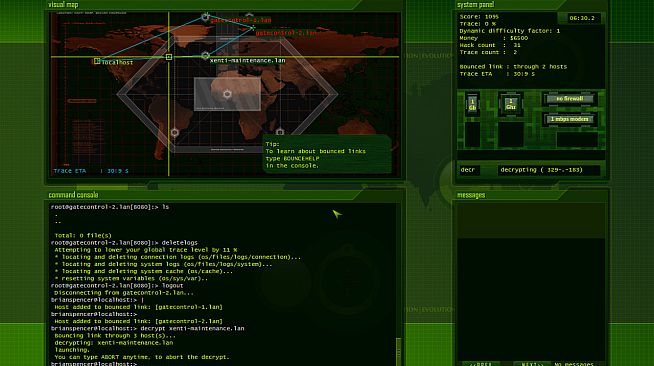
Task: Click Host added to bounced link gatecontrol-2.lan line
Action: [138, 321]
